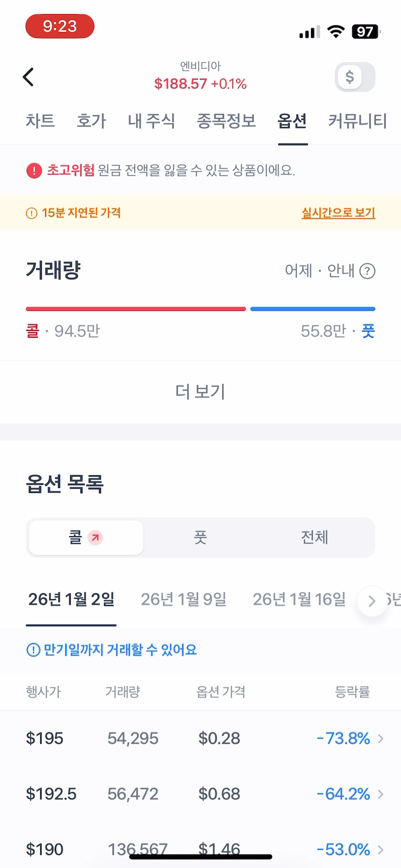
Task: Tap the battery indicator in status bar
Action: pyautogui.click(x=366, y=32)
